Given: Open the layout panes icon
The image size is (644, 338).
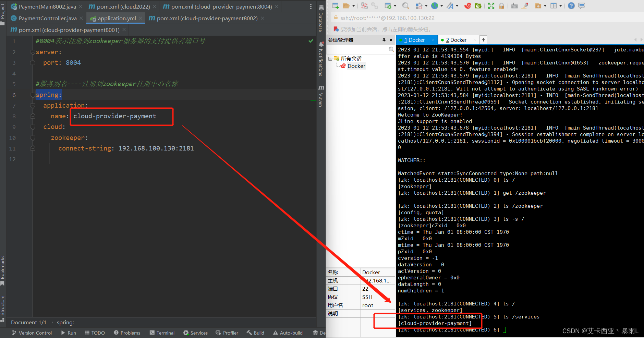Looking at the screenshot, I should click(554, 6).
